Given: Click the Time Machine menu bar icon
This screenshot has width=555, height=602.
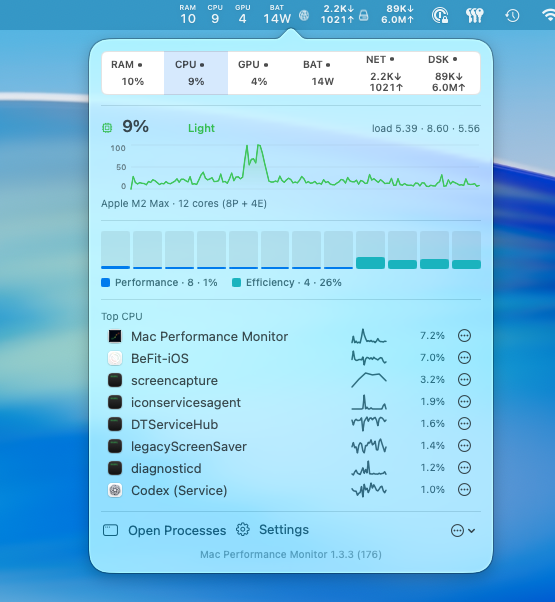Looking at the screenshot, I should [x=512, y=15].
